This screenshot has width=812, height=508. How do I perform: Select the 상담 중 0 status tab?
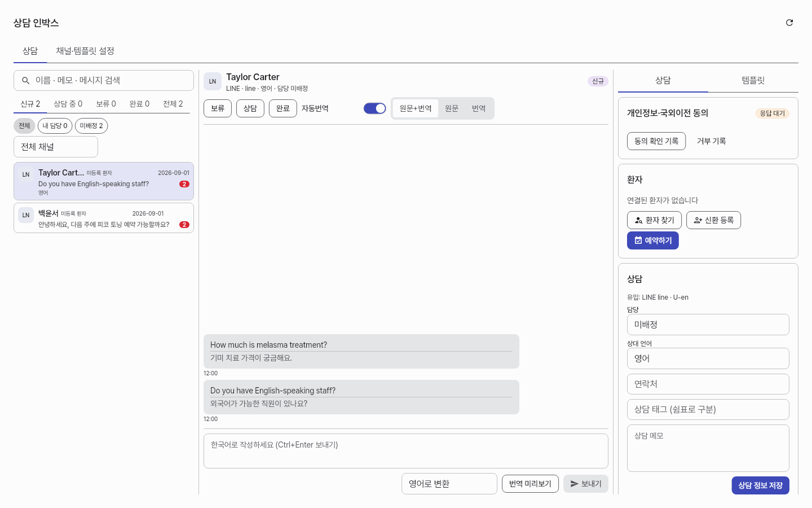[x=68, y=104]
